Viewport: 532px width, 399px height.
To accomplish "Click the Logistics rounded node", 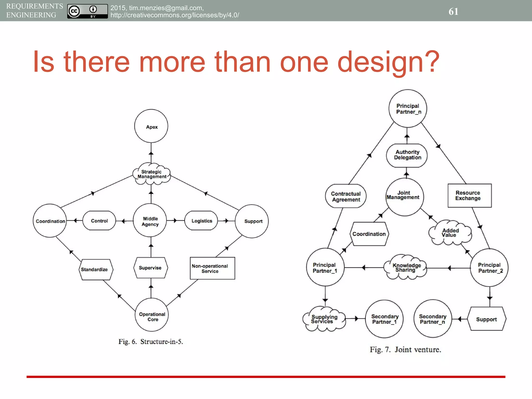I will (201, 221).
